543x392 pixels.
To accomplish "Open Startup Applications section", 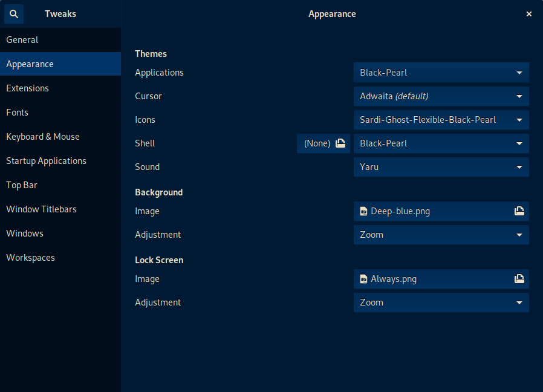I will click(x=60, y=161).
